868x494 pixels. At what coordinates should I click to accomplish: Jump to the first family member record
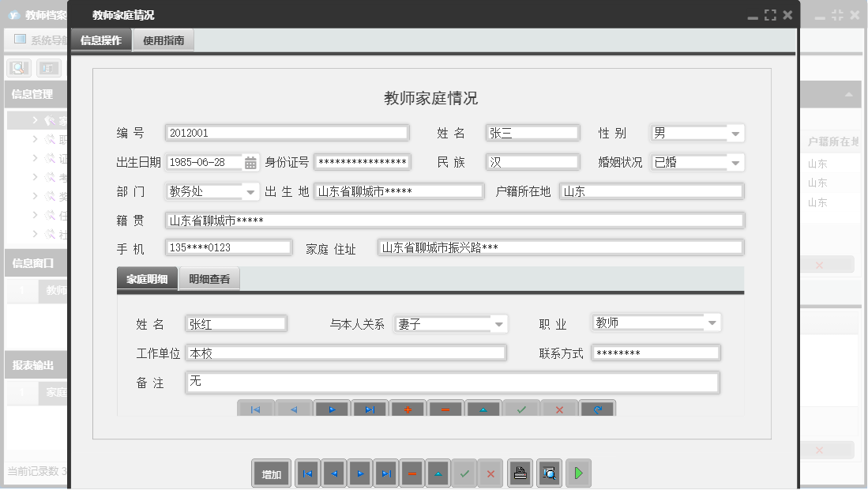[256, 409]
